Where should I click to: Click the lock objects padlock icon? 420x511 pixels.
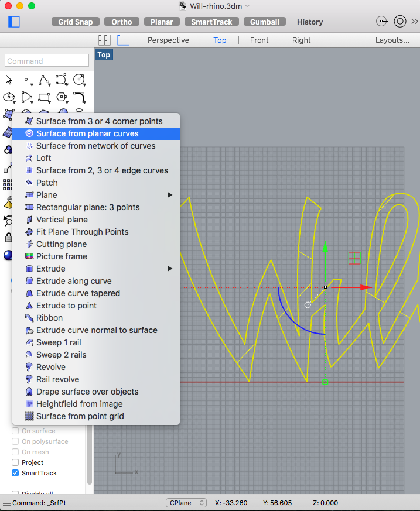8,237
